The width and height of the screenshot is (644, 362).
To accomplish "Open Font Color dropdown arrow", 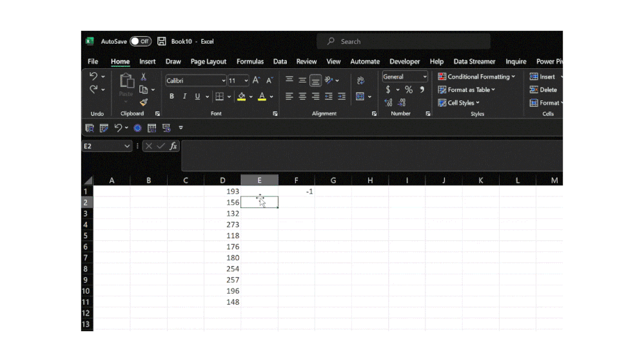I will point(271,97).
